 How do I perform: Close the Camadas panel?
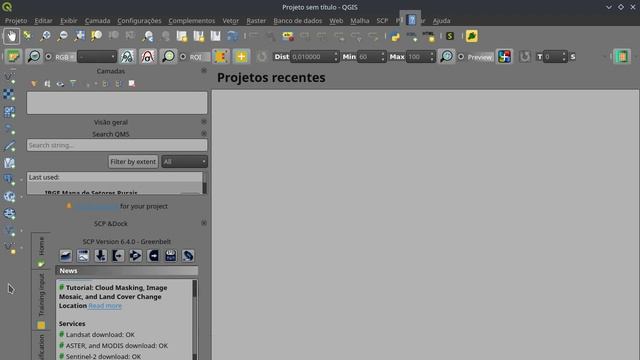204,71
